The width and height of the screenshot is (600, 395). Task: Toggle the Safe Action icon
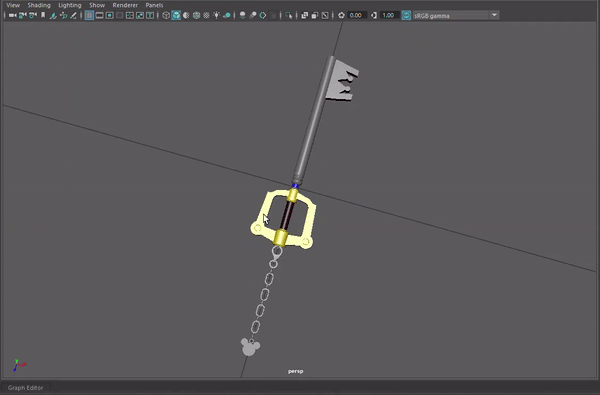[140, 15]
